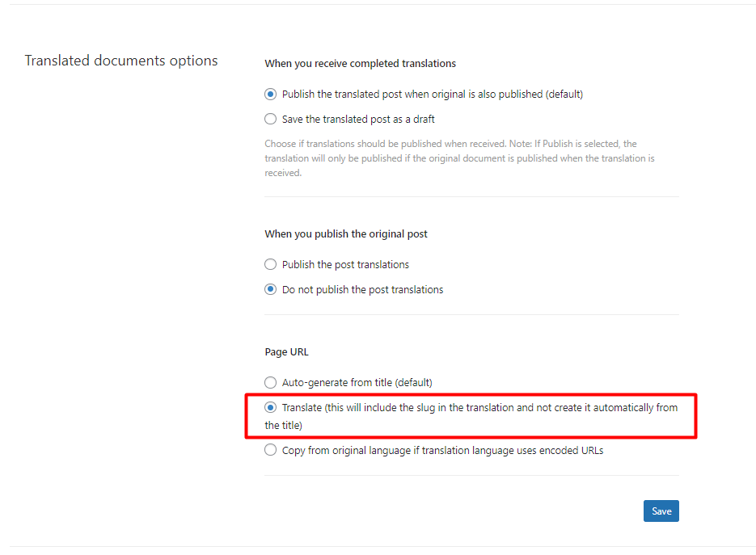Click the 'Translated documents options' section title

[121, 61]
